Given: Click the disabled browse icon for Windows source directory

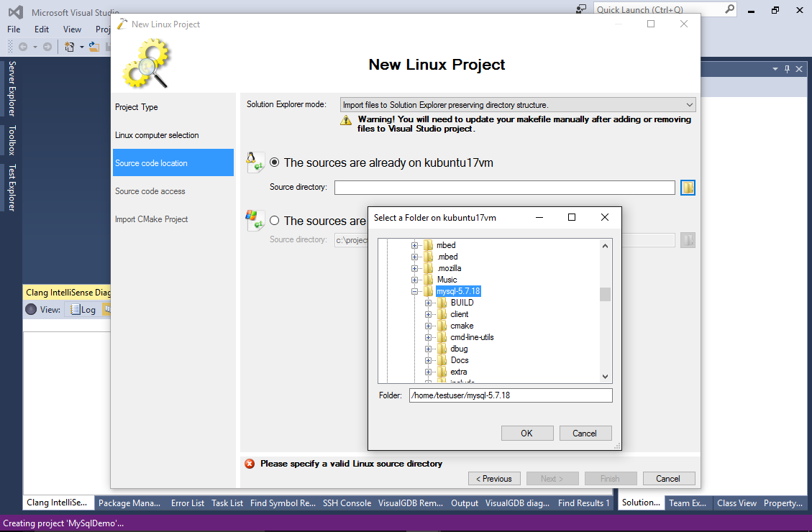Looking at the screenshot, I should pyautogui.click(x=688, y=240).
